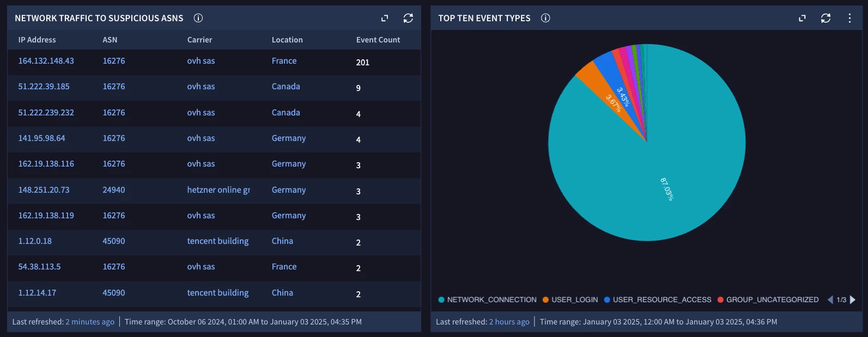Open IP address 51.222.239.232

click(46, 113)
